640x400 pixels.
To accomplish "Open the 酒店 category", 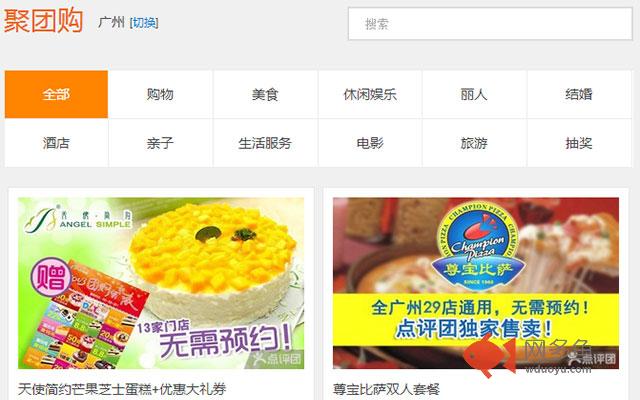I will (x=56, y=143).
